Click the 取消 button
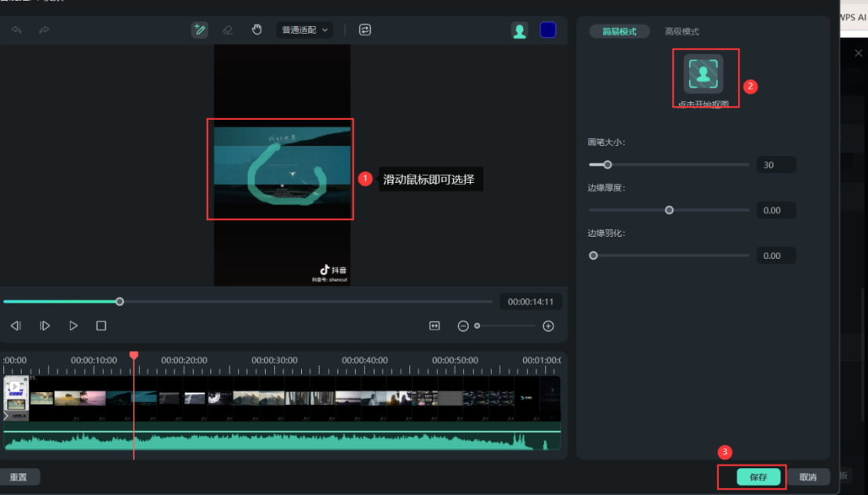 click(x=808, y=477)
